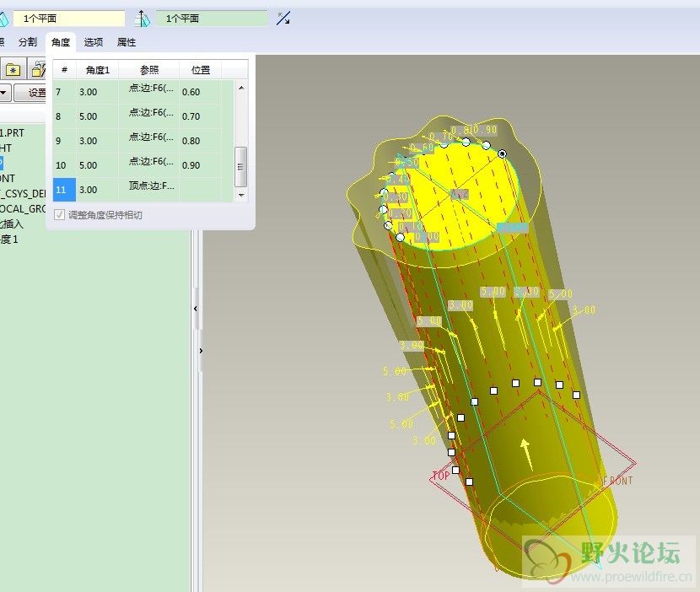Click the green 1个平面 pull direction field

coord(211,18)
